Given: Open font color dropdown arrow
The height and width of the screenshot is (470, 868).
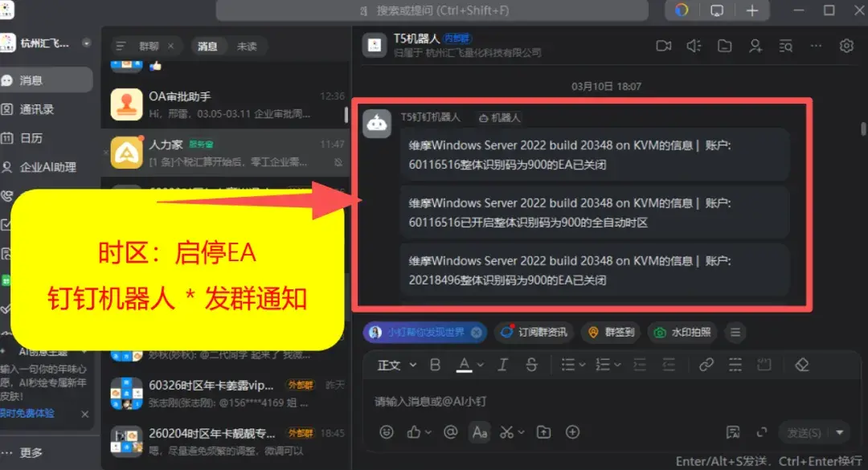Looking at the screenshot, I should pyautogui.click(x=481, y=365).
